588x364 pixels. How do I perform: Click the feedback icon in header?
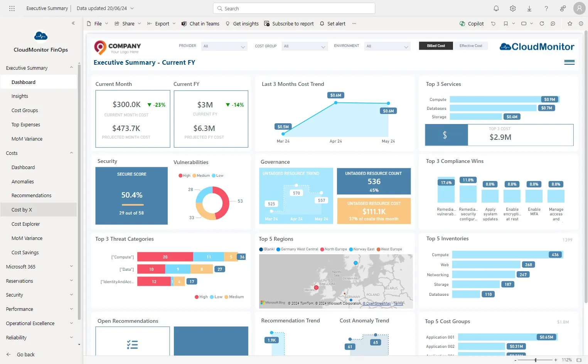(x=563, y=8)
